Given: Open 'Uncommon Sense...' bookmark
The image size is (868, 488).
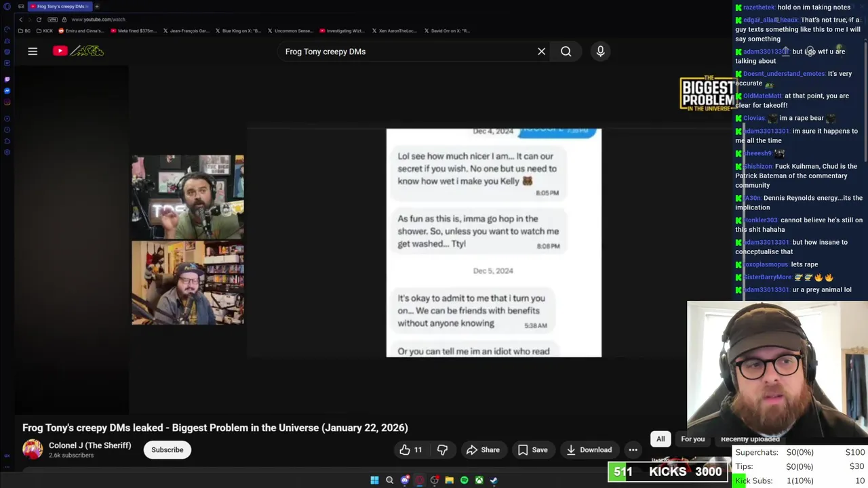Looking at the screenshot, I should (290, 30).
